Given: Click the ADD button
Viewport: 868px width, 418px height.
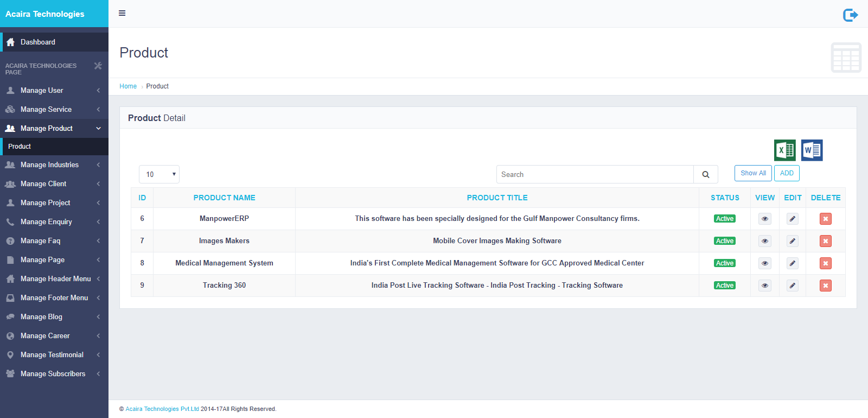Looking at the screenshot, I should pyautogui.click(x=786, y=173).
